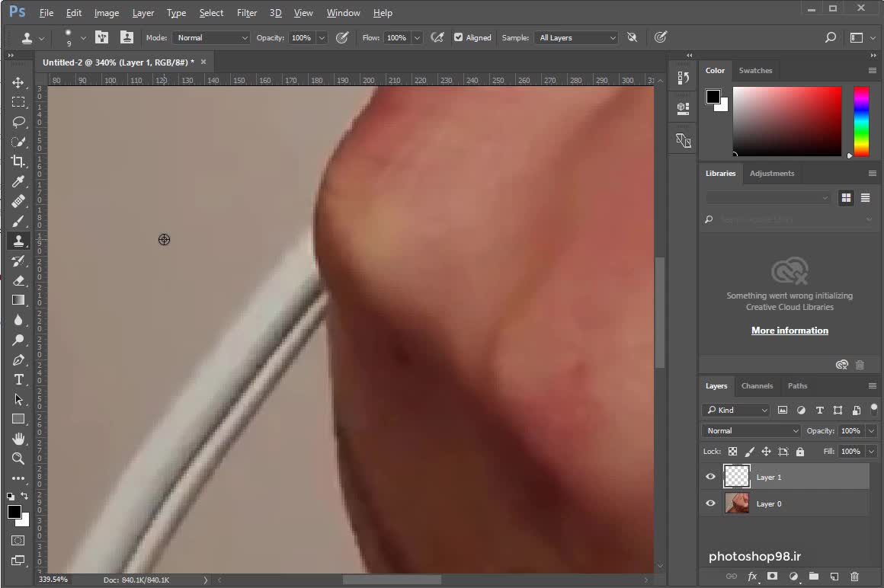The height and width of the screenshot is (588, 884).
Task: Select the Eraser tool
Action: click(18, 280)
